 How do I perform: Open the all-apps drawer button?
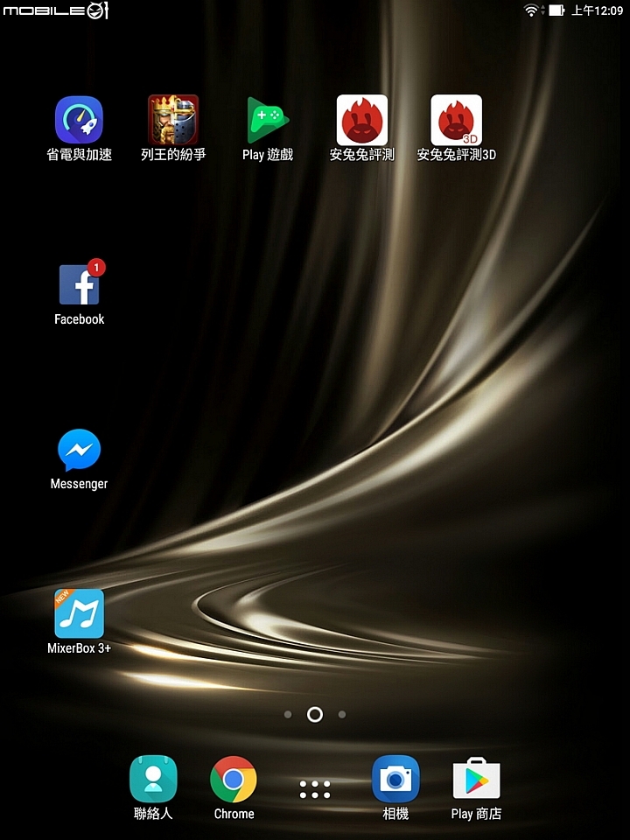click(315, 789)
